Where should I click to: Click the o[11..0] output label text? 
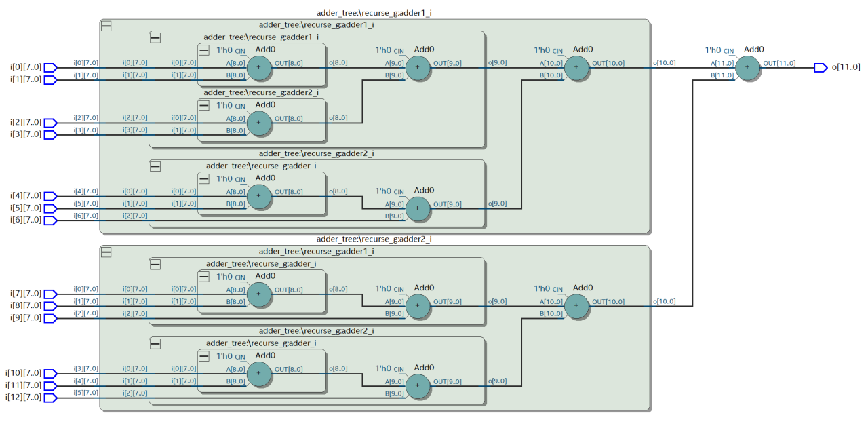click(x=846, y=67)
